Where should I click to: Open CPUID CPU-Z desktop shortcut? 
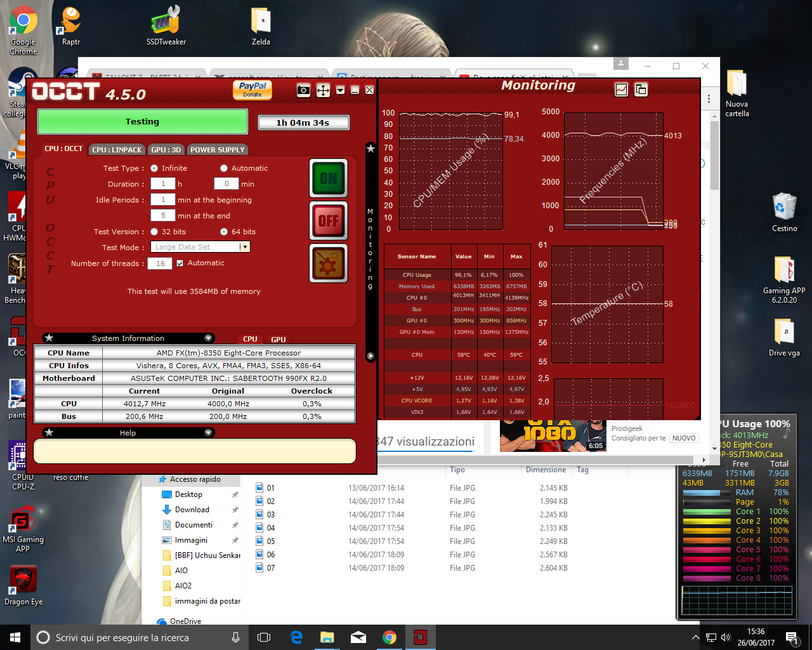(23, 465)
